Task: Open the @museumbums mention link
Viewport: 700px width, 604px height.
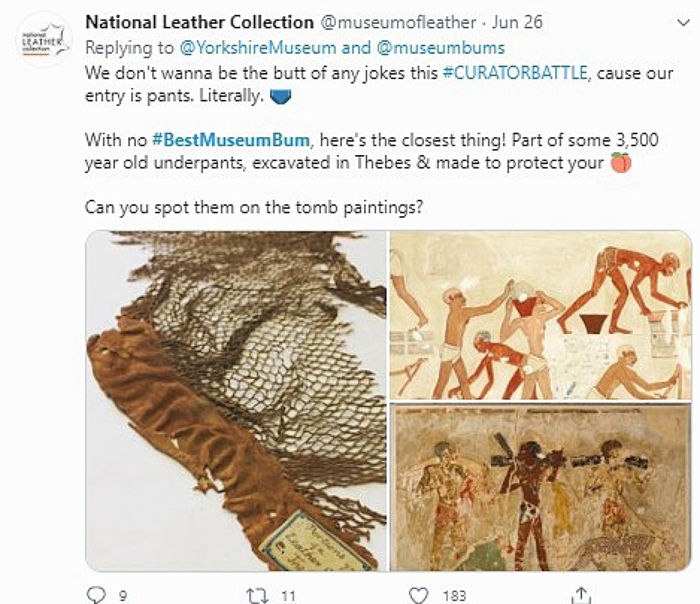Action: [441, 48]
